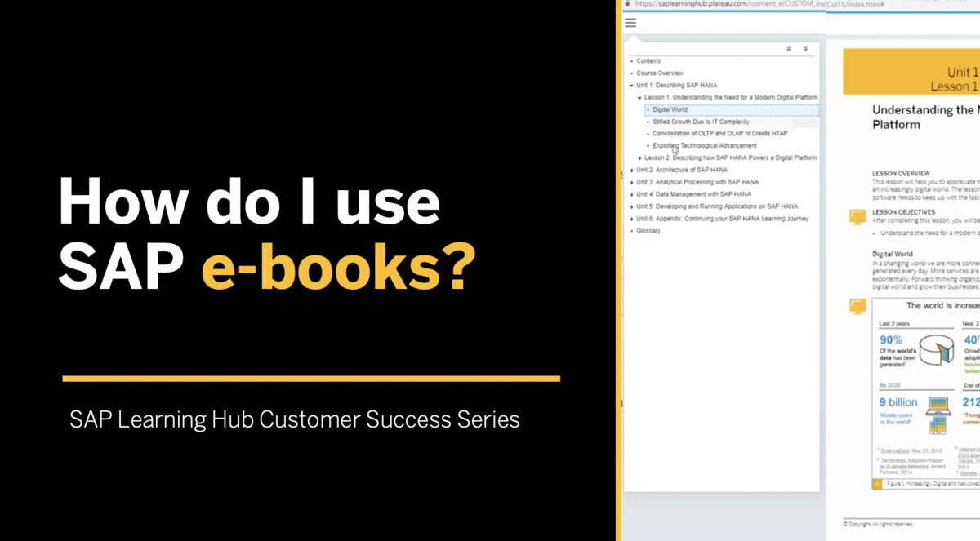This screenshot has height=541, width=980.
Task: Click the ScienceDaily footnote reference link
Action: pyautogui.click(x=893, y=449)
